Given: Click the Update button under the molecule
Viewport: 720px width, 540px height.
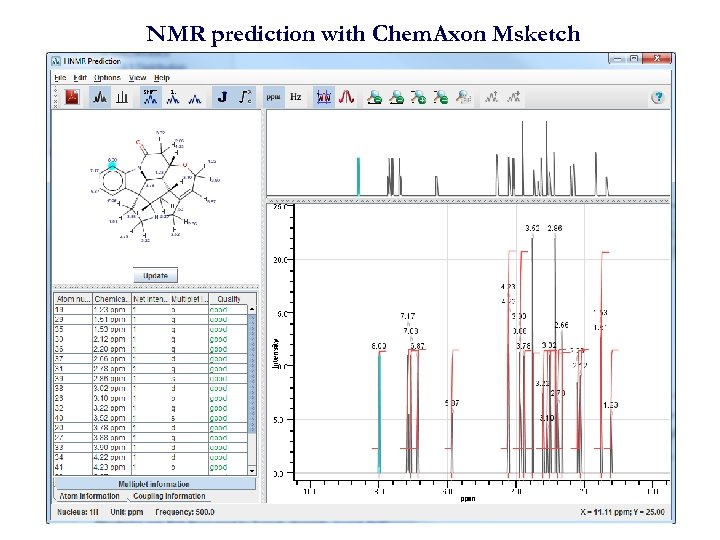Looking at the screenshot, I should click(155, 276).
